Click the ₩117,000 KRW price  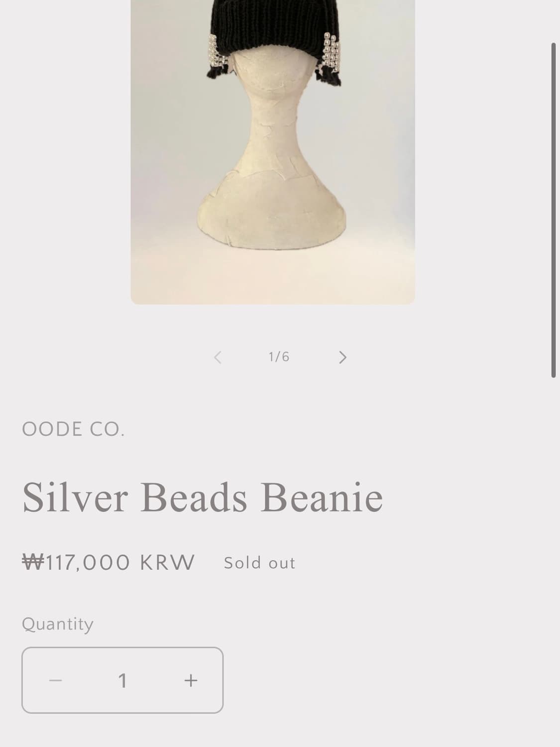tap(109, 563)
